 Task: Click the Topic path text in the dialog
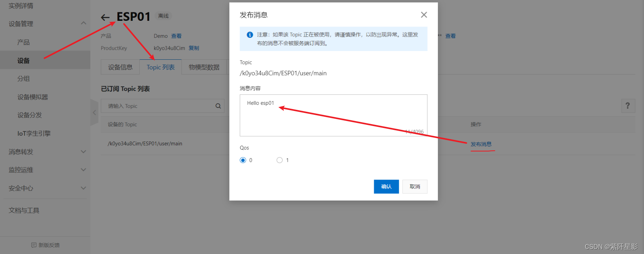(283, 73)
